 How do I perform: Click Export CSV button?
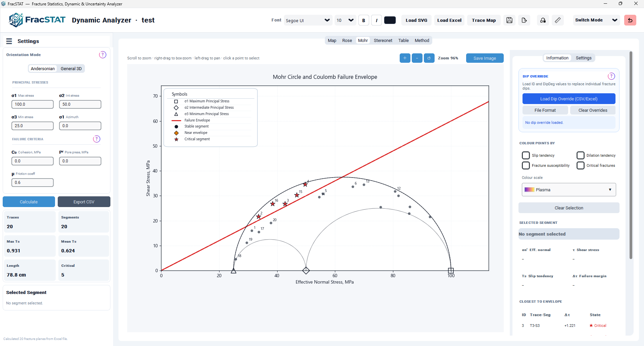[x=84, y=202]
